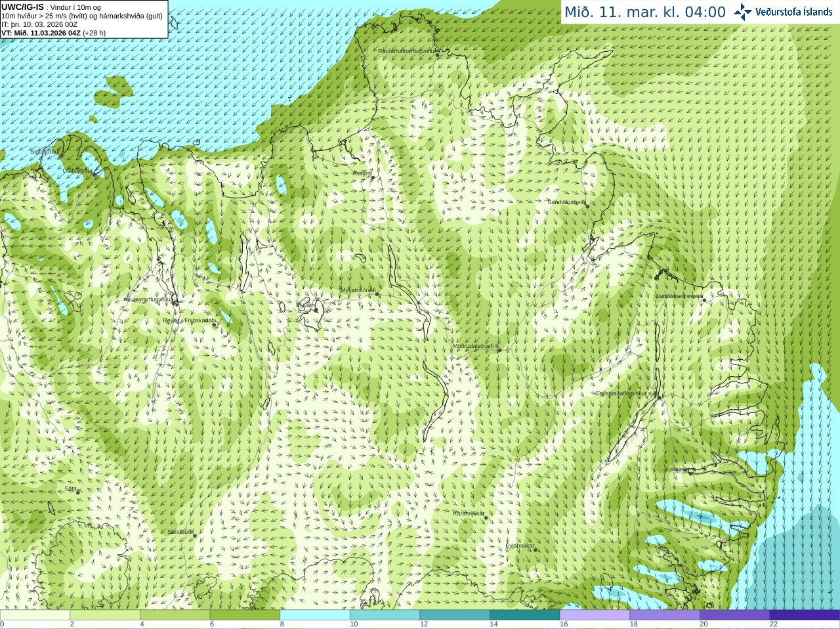Click the 2–4 m/s light green legend swatch

(x=105, y=615)
